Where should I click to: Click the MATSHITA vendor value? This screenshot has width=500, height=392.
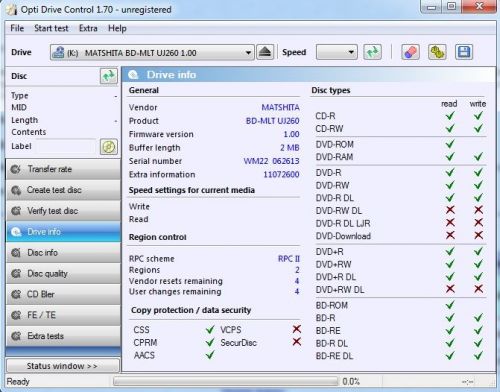tap(280, 107)
